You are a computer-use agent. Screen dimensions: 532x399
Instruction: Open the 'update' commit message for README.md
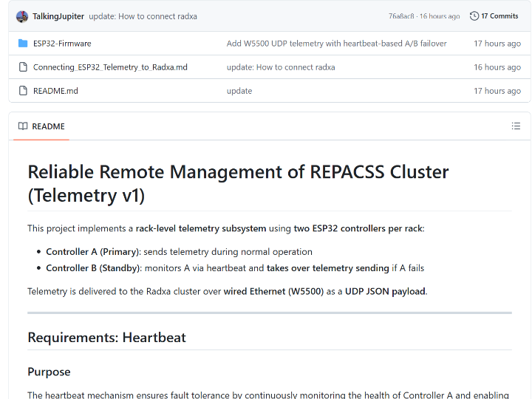click(239, 91)
